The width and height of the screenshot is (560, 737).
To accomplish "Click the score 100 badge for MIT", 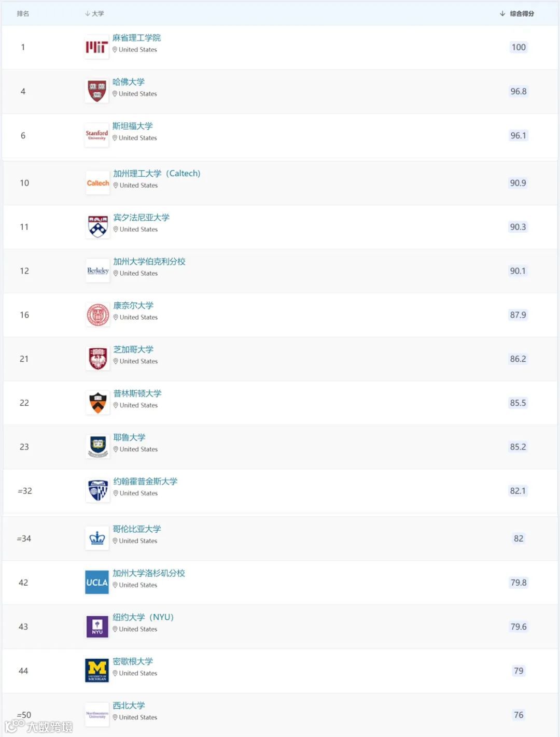I will 519,47.
